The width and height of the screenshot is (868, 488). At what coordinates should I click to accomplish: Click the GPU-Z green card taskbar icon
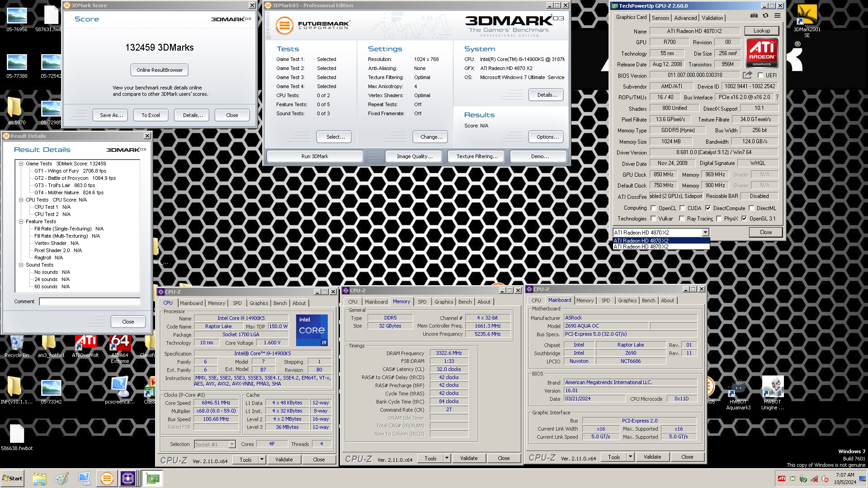[152, 479]
